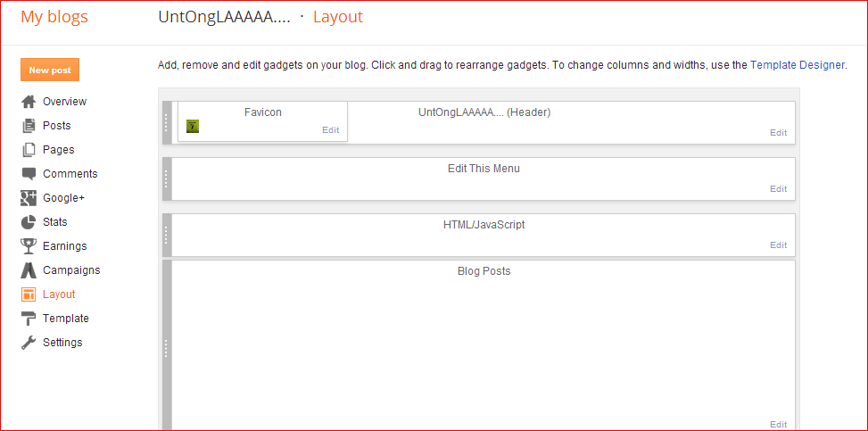The image size is (868, 431).
Task: Click the Earnings trophy icon
Action: tap(29, 246)
